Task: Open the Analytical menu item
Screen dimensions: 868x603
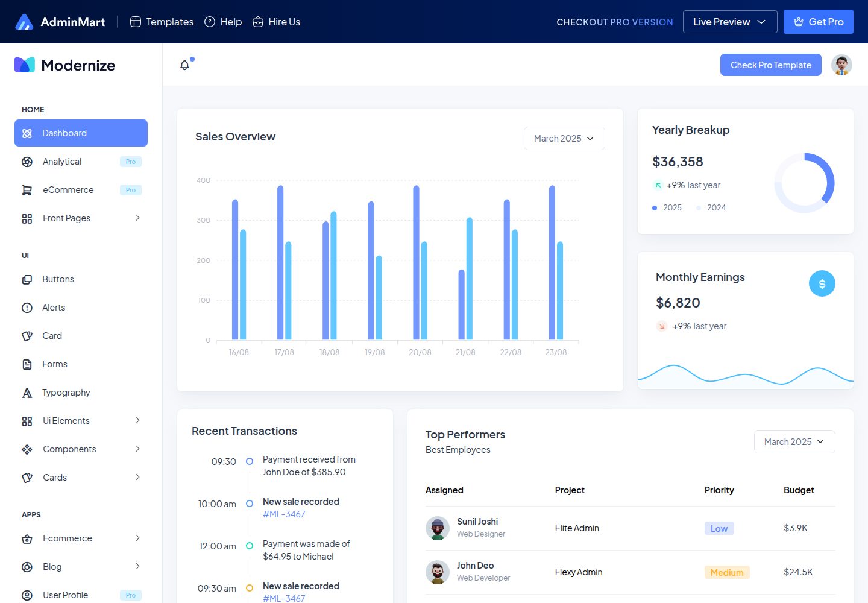Action: (x=81, y=162)
